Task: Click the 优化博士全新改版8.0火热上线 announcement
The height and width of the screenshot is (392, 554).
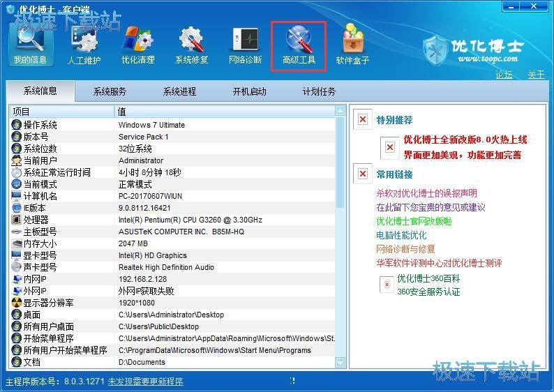Action: point(465,140)
